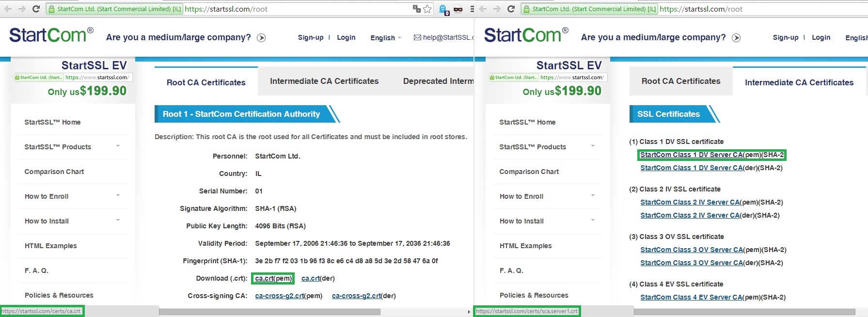The image size is (868, 317).
Task: Open the English language menu in right window
Action: coord(856,38)
